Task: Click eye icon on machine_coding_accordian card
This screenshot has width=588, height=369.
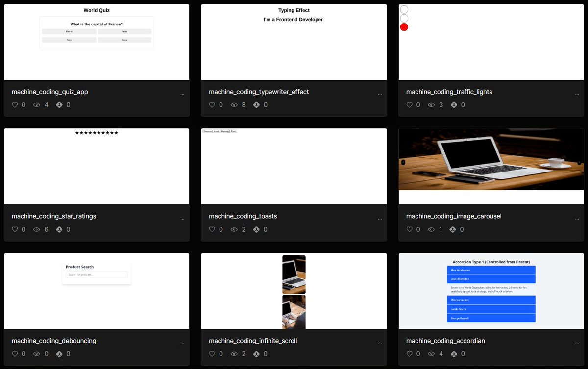Action: 431,354
